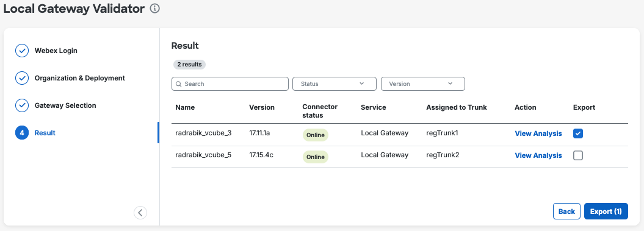Click the step 4 Result circle icon
Image resolution: width=644 pixels, height=231 pixels.
coord(22,133)
